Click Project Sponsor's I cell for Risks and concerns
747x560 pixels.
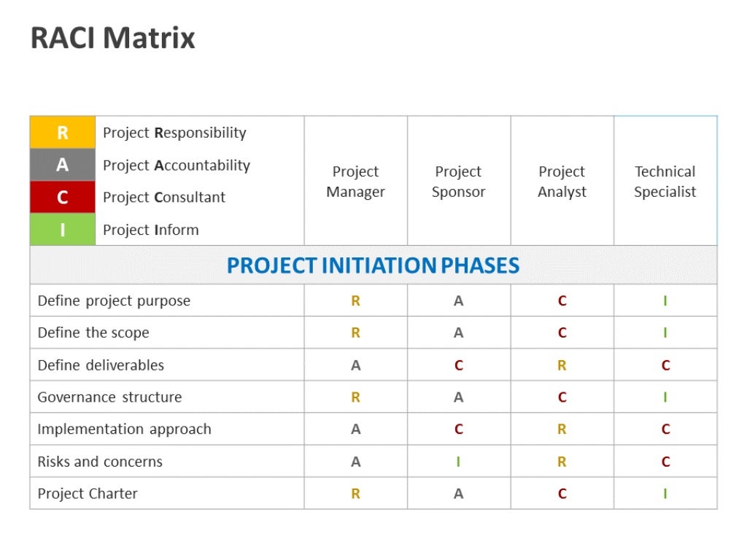point(458,462)
